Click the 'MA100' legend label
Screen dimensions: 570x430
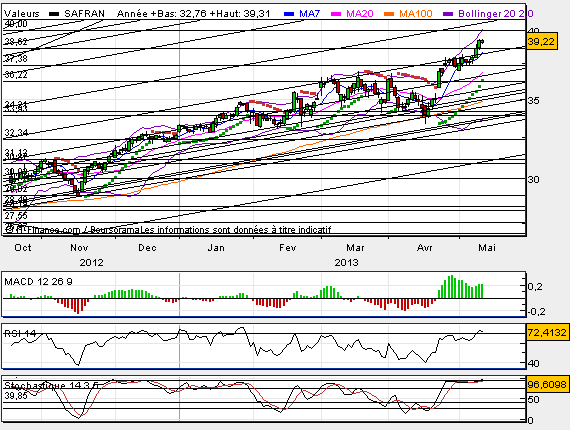(x=416, y=14)
